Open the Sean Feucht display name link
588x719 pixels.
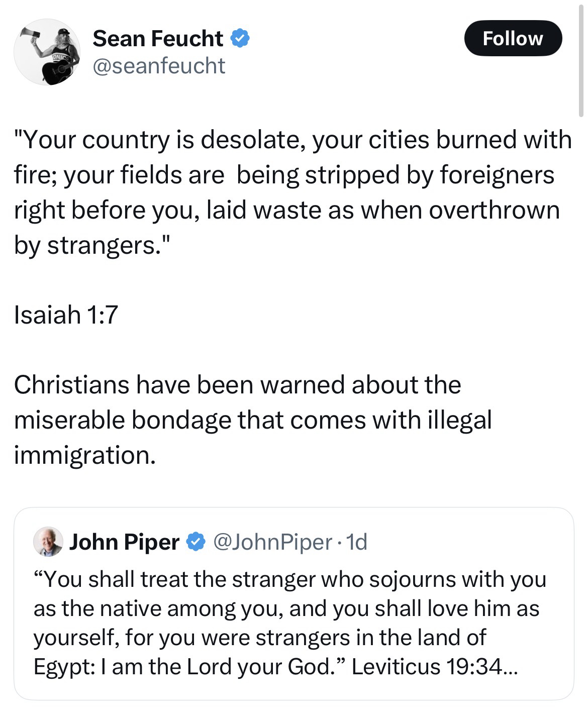[x=158, y=38]
